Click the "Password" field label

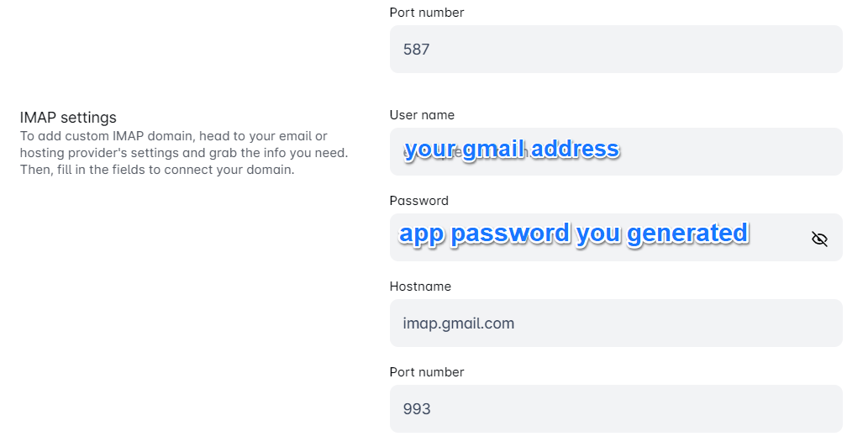[418, 201]
